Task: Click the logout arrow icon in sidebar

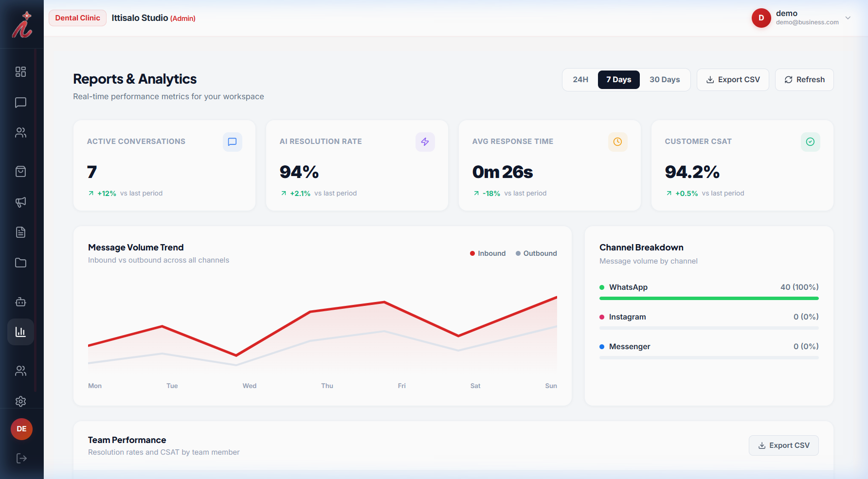Action: tap(21, 459)
